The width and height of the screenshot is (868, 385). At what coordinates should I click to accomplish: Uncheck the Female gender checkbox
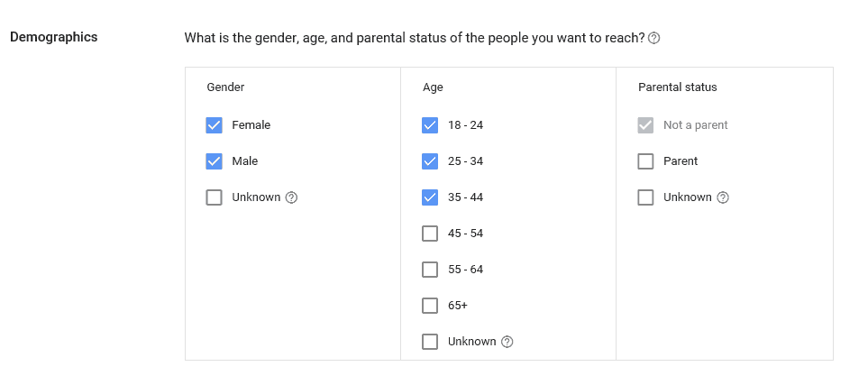[215, 125]
